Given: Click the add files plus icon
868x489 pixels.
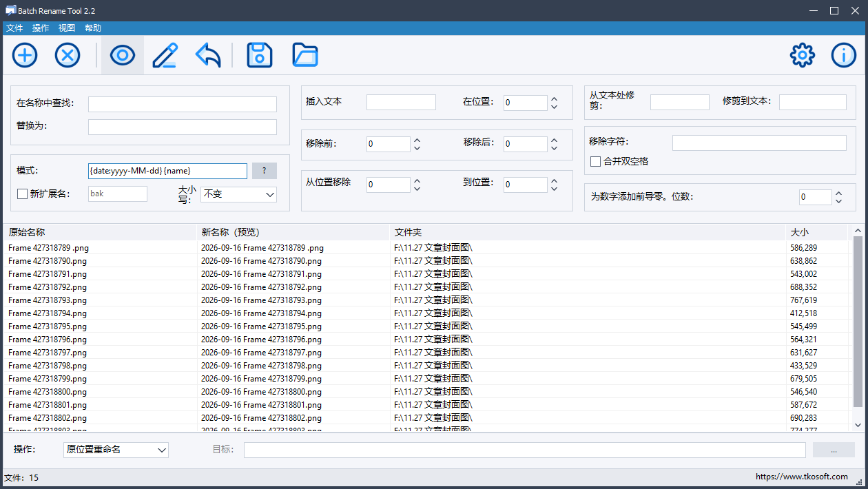Looking at the screenshot, I should [x=25, y=55].
